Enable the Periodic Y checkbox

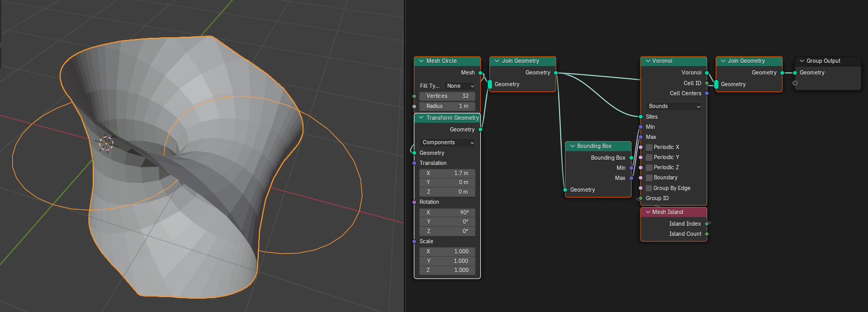[x=649, y=158]
